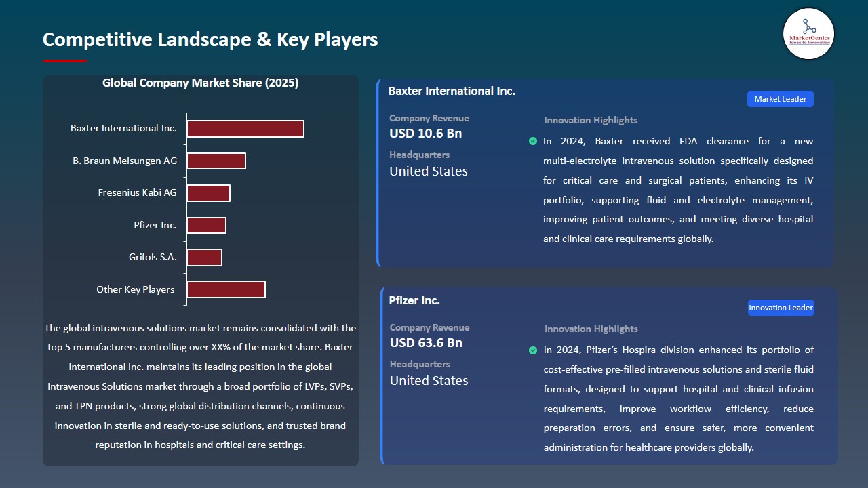
Task: Click Baxter's United States headquarters text
Action: tap(428, 171)
